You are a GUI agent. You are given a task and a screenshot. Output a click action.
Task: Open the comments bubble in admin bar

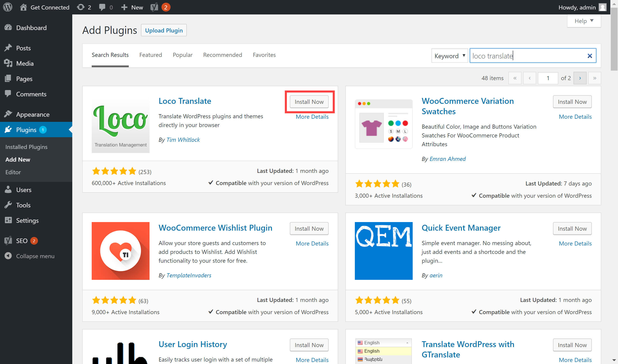106,7
